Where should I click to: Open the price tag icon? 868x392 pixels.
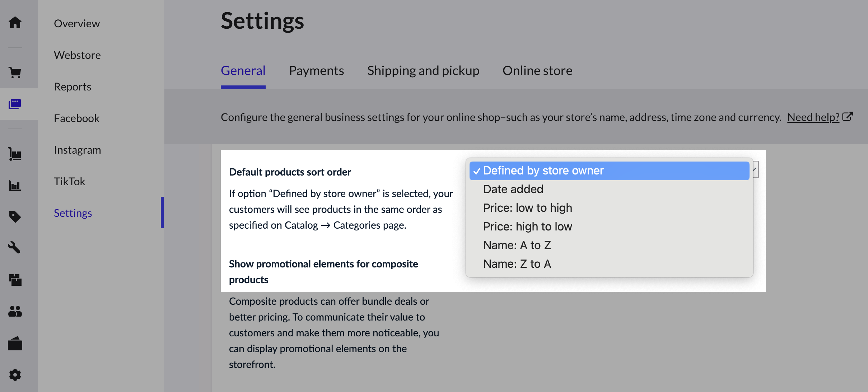[15, 217]
